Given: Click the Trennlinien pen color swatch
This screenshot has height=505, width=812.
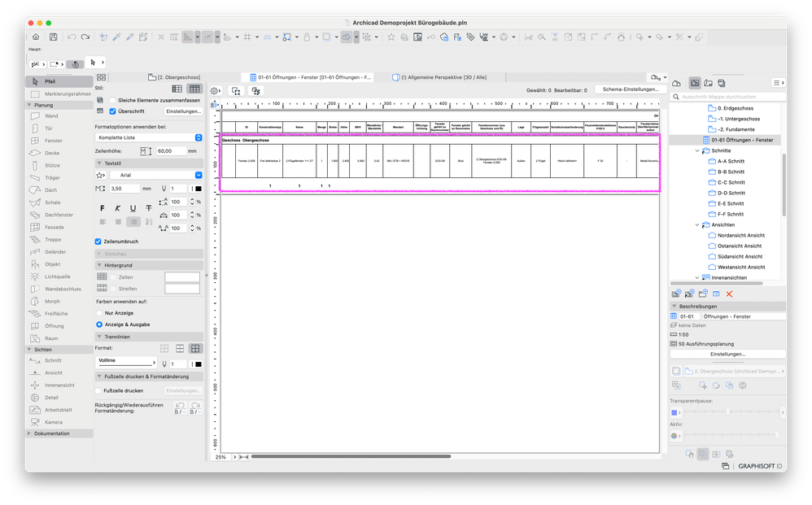Looking at the screenshot, I should point(197,364).
